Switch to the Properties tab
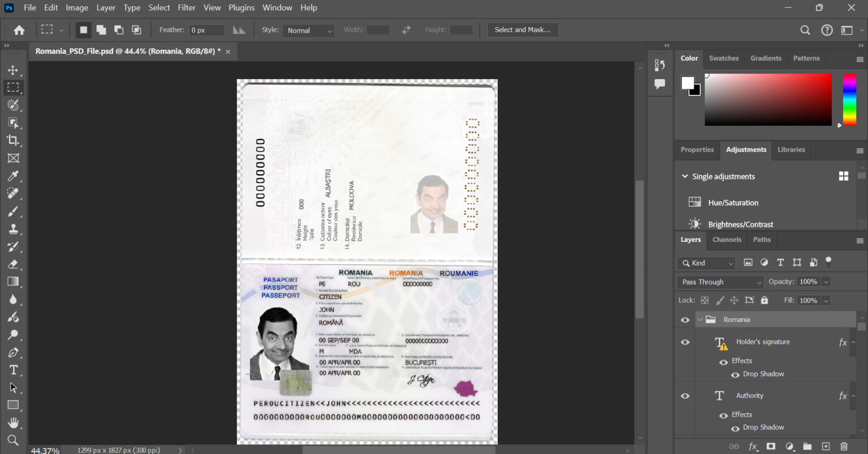Screen dimensions: 868x454 click(x=697, y=150)
